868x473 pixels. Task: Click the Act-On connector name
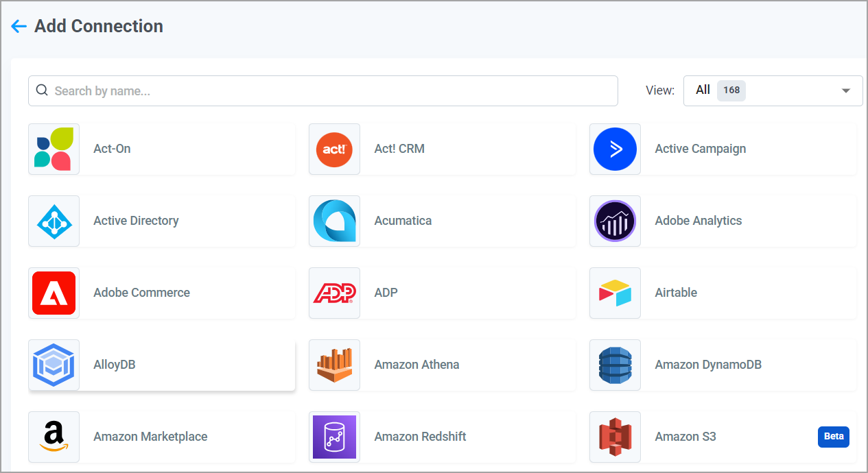(112, 149)
